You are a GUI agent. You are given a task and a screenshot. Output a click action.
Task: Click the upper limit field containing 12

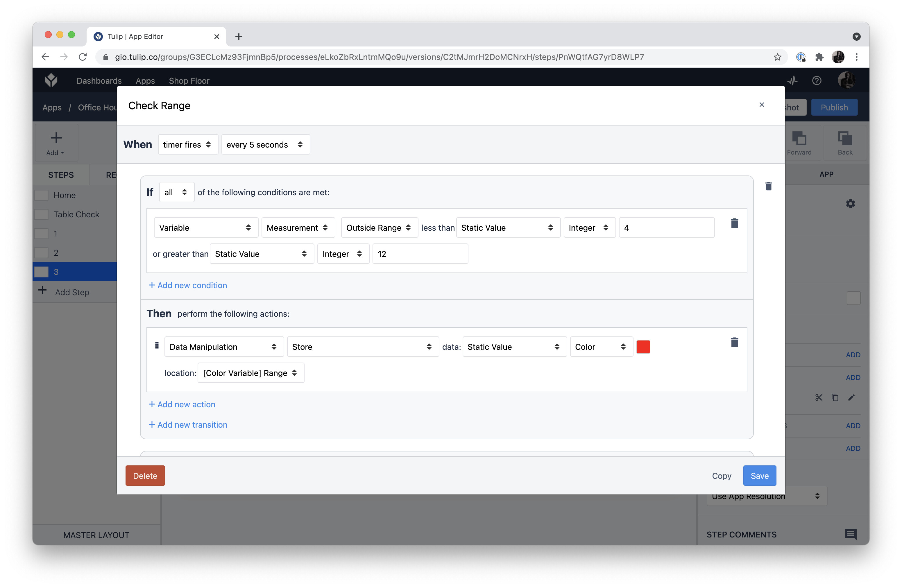tap(420, 254)
